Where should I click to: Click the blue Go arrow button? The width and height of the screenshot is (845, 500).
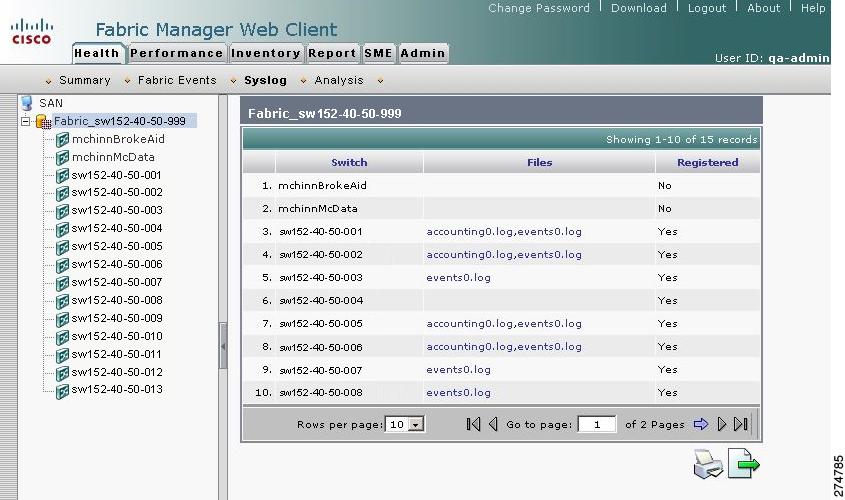pos(701,424)
